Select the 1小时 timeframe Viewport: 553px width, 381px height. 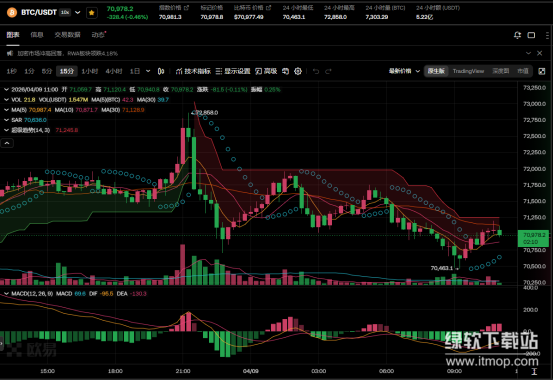click(x=90, y=71)
